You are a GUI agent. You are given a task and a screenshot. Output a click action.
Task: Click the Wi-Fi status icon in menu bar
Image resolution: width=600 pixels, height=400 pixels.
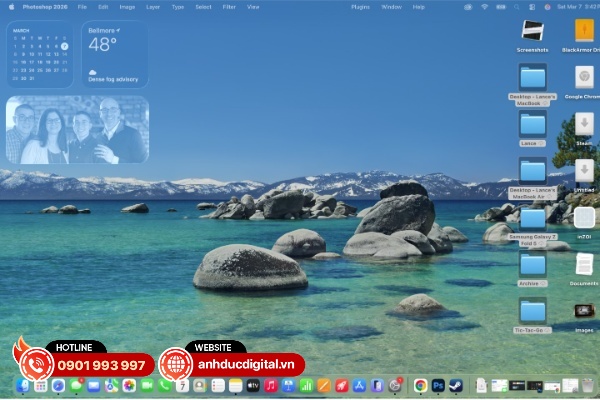[x=484, y=7]
